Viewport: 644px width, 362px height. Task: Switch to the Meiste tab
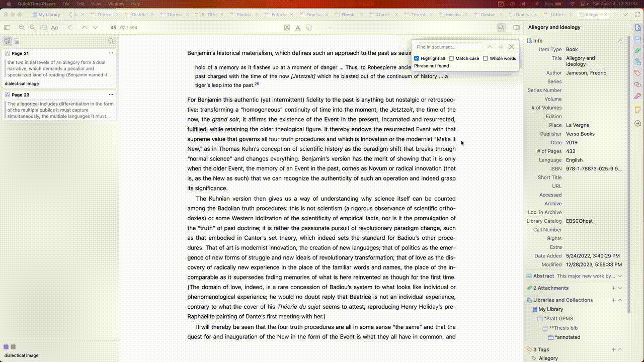coord(453,15)
